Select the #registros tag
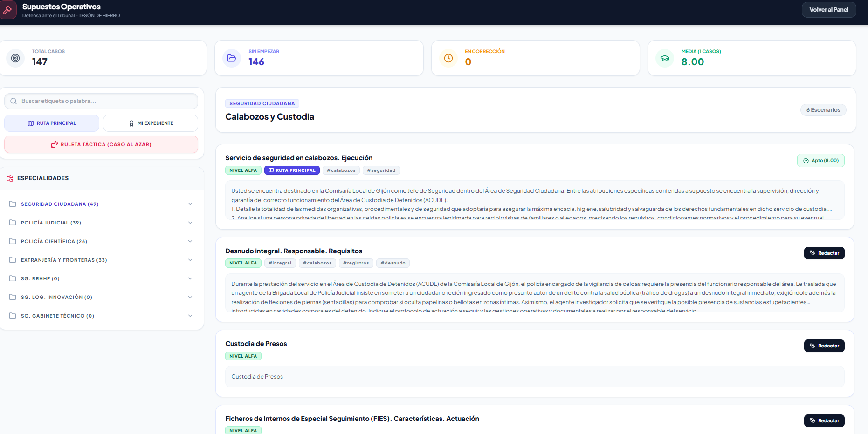This screenshot has height=434, width=868. click(x=356, y=263)
